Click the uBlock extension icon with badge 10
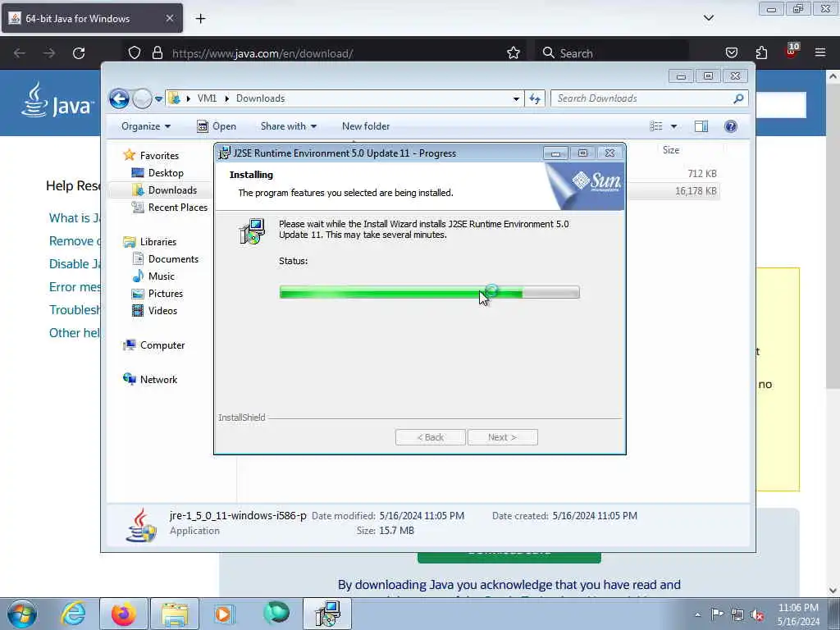 792,51
